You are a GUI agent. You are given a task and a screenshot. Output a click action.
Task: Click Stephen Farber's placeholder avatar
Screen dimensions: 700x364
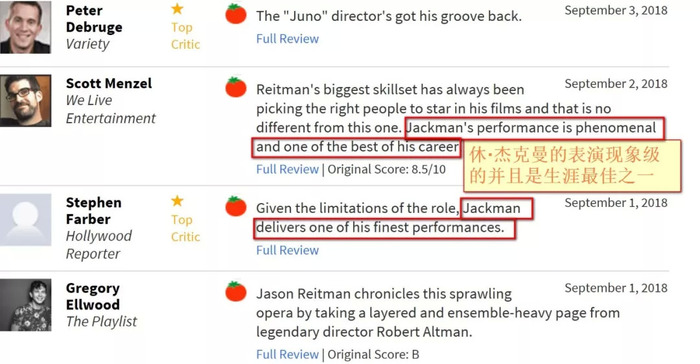coord(25,220)
